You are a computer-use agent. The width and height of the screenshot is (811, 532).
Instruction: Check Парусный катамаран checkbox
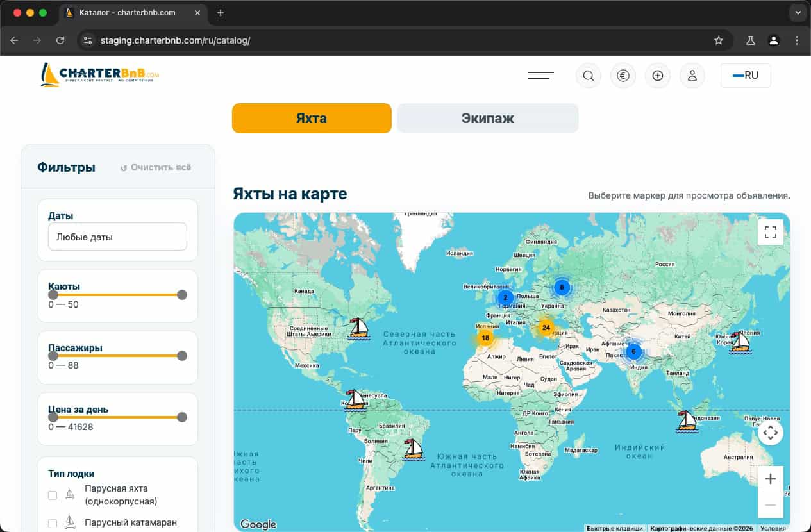(53, 523)
